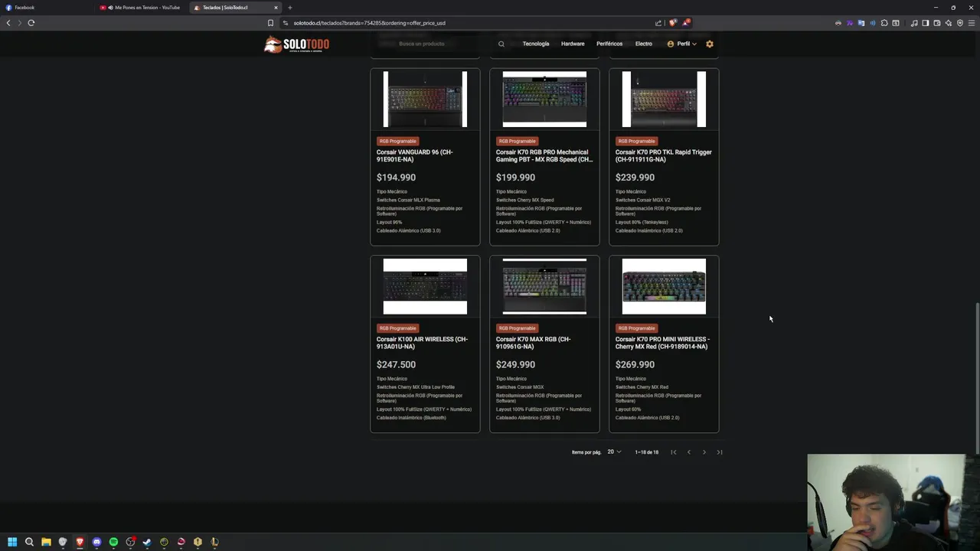Open the Periféricos menu
980x551 pixels.
pos(609,44)
